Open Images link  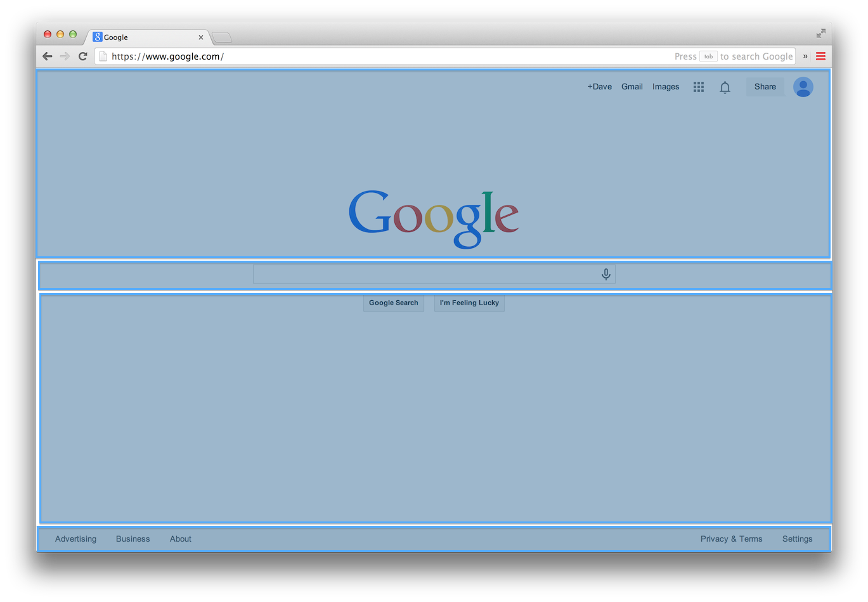666,87
